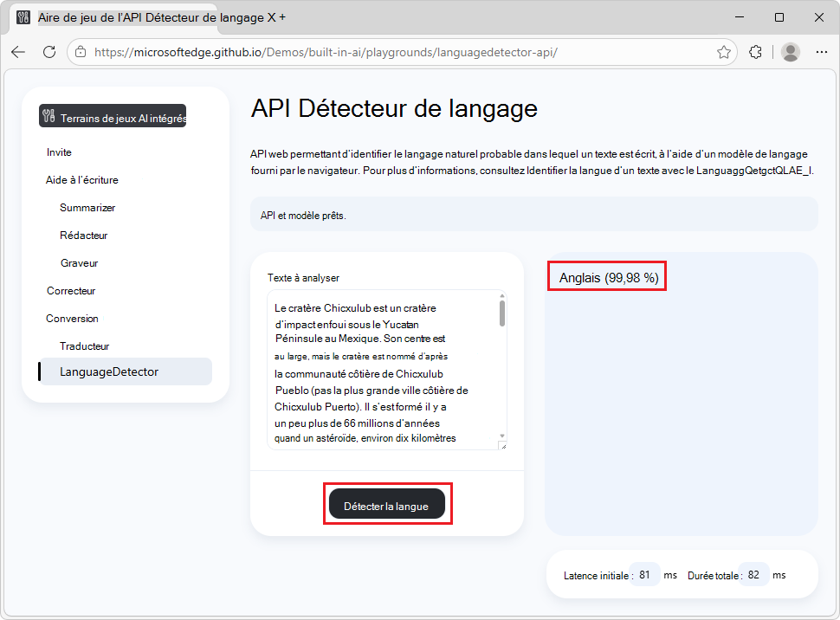Open the Identifier la langue documentation link
The image size is (840, 620).
669,171
